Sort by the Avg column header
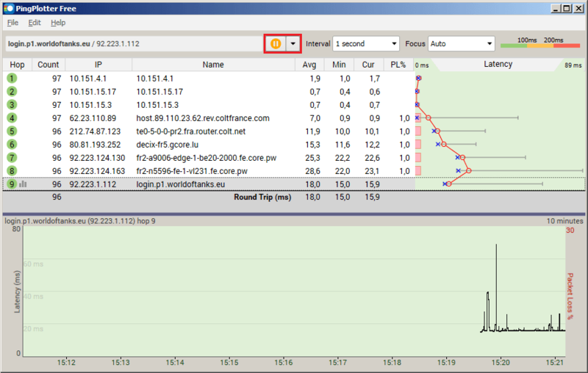588x373 pixels. [x=309, y=65]
